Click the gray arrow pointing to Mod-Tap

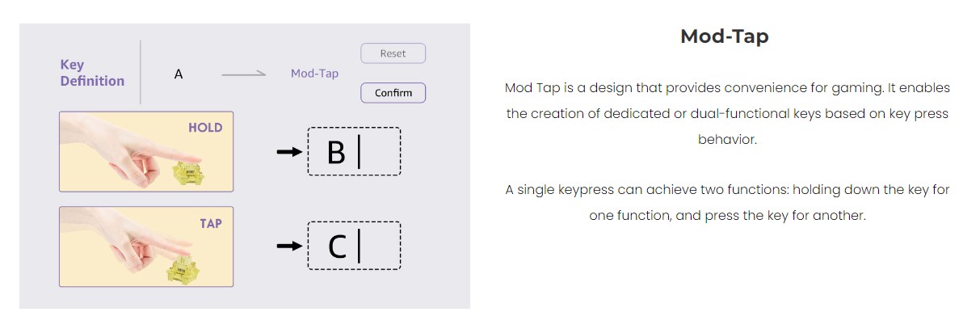click(x=243, y=74)
